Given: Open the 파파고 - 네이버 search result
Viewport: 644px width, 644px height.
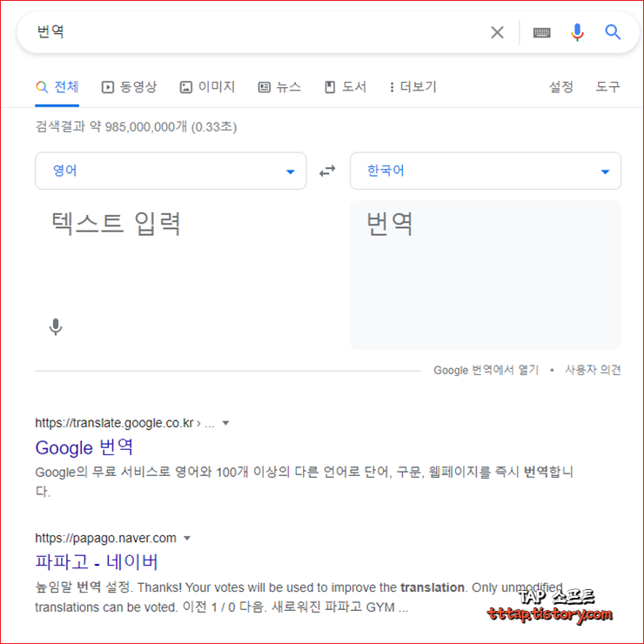Looking at the screenshot, I should coord(97,562).
